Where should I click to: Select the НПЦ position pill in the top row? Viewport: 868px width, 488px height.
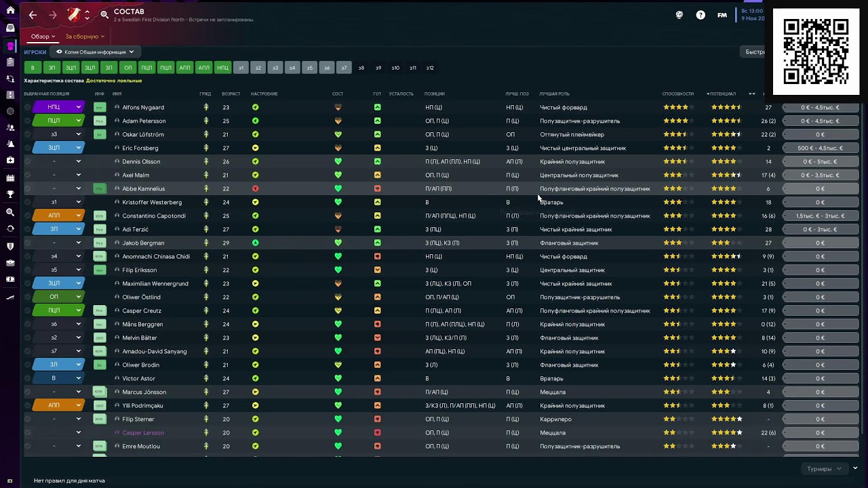point(222,68)
